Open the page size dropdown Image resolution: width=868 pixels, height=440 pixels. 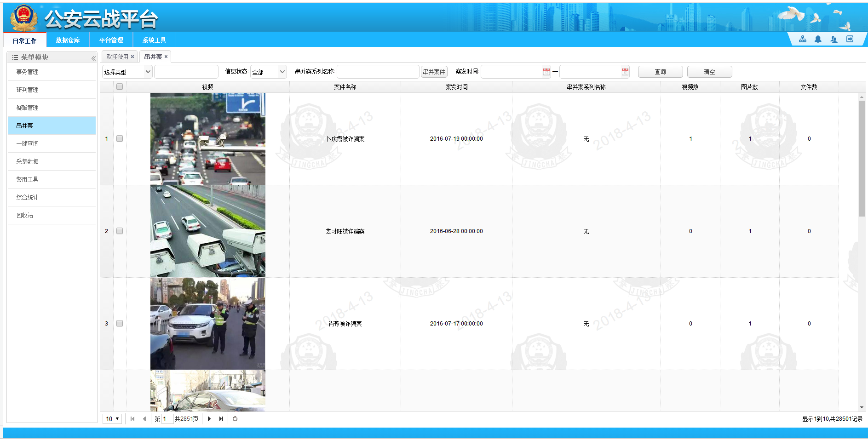(x=112, y=419)
